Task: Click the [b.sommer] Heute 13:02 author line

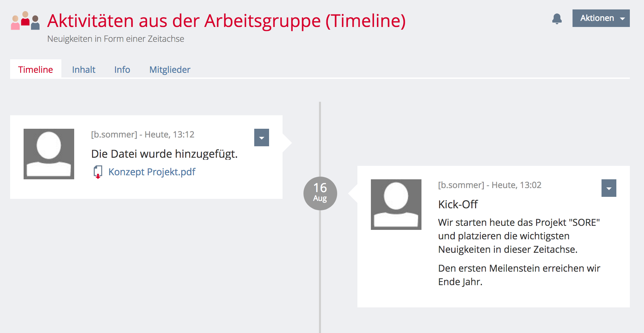Action: (x=490, y=185)
